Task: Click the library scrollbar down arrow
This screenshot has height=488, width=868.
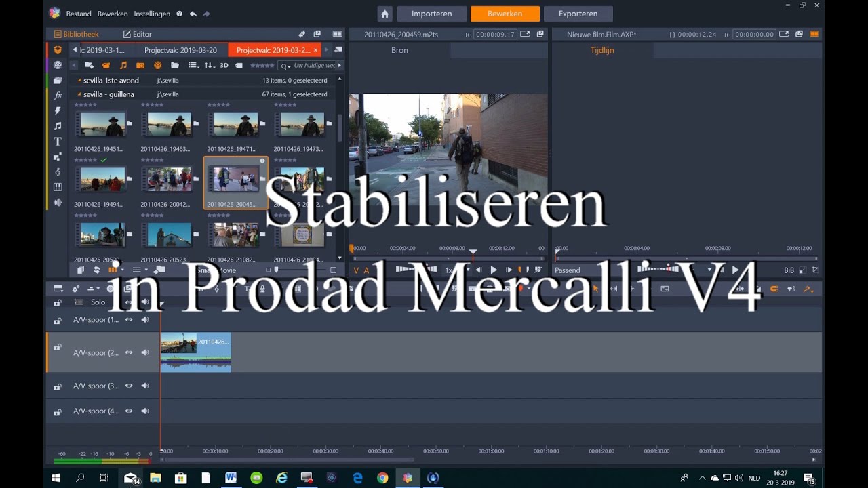Action: pos(340,258)
